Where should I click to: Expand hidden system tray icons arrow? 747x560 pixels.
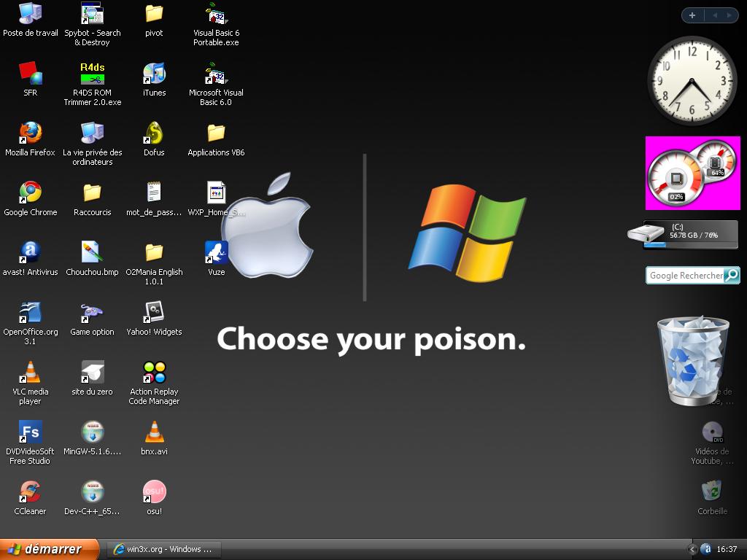pos(692,549)
